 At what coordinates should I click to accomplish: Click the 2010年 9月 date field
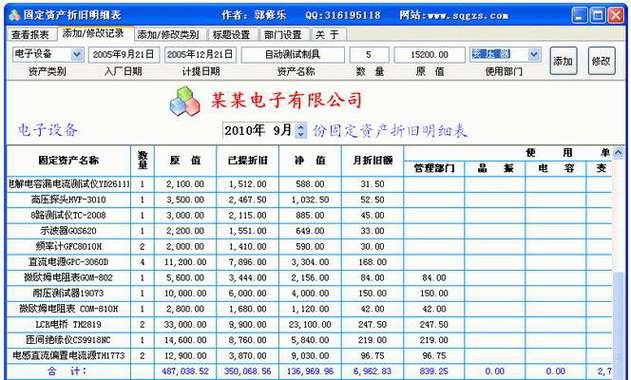pos(258,130)
